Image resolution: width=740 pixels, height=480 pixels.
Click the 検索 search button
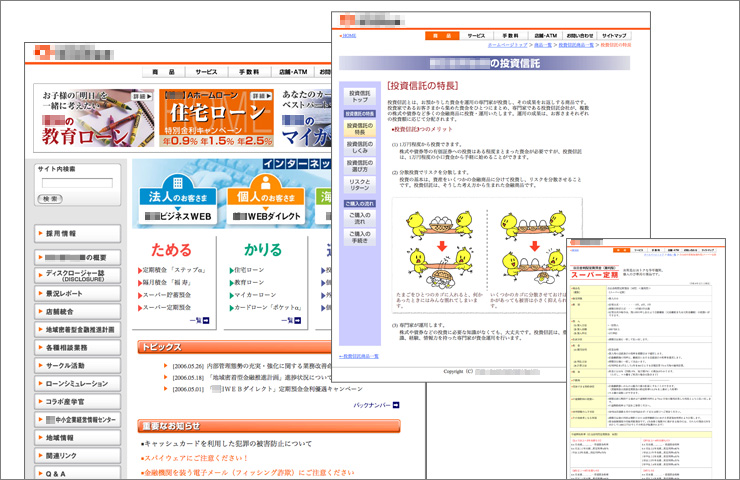click(x=50, y=199)
